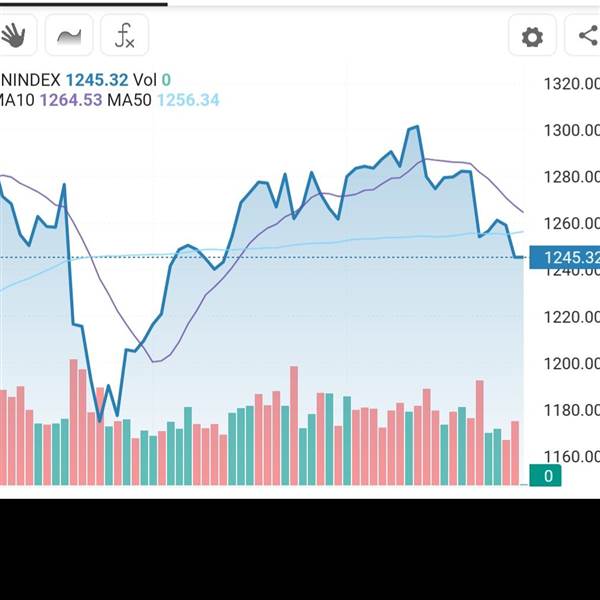
Task: Click the price line's lowest trough point
Action: [x=100, y=421]
